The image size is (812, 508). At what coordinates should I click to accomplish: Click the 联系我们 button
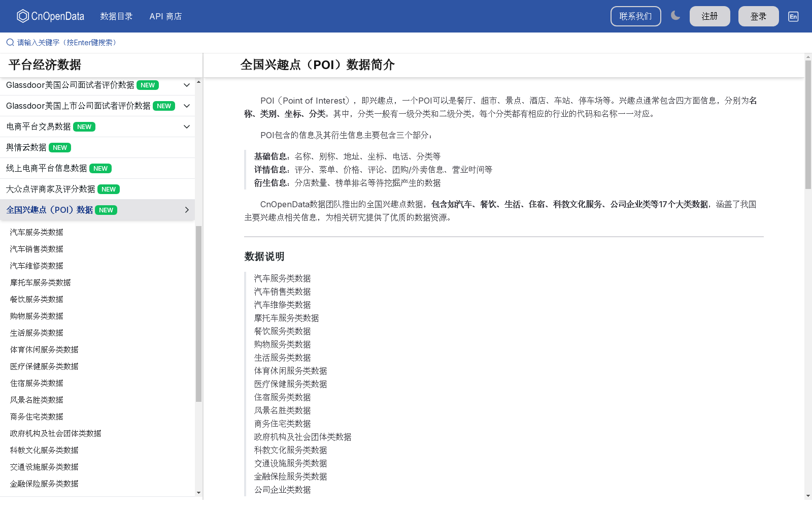pyautogui.click(x=635, y=16)
